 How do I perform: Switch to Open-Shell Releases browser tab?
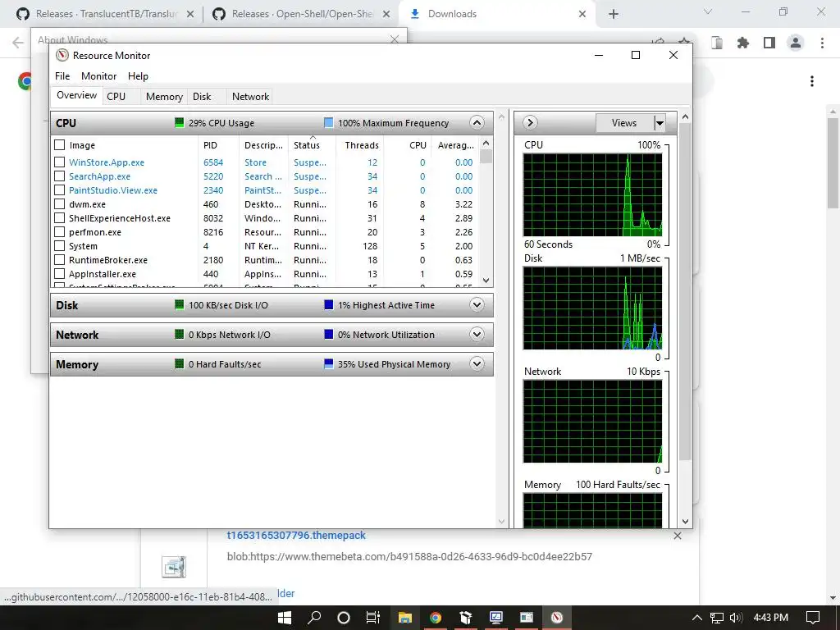tap(302, 14)
